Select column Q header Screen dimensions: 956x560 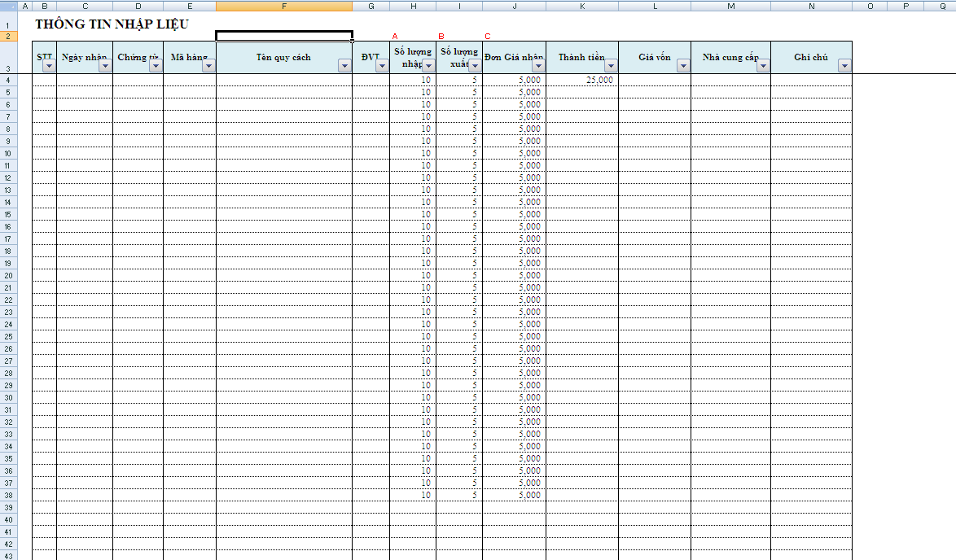click(x=941, y=6)
